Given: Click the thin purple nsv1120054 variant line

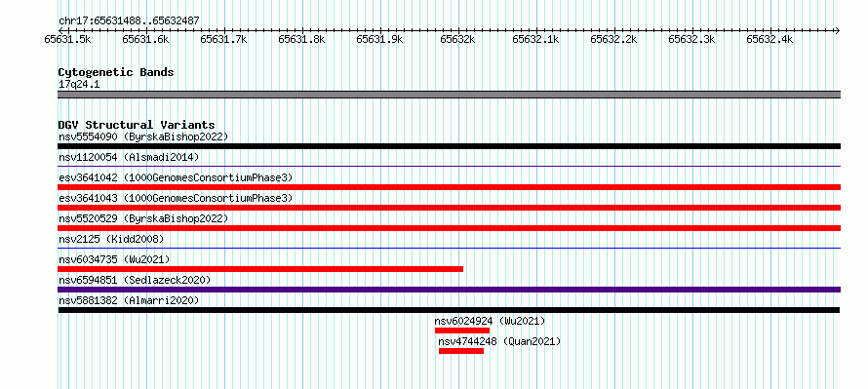Looking at the screenshot, I should tap(450, 166).
